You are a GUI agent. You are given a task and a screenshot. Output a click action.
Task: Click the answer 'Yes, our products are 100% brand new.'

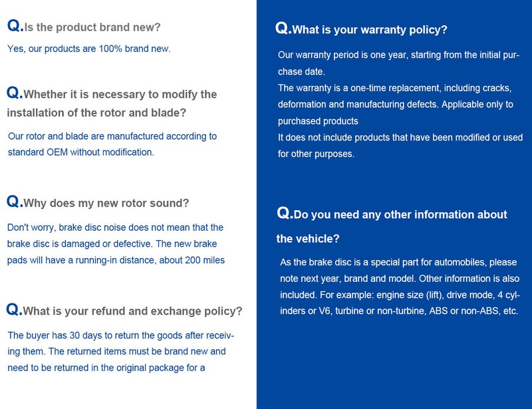(89, 49)
